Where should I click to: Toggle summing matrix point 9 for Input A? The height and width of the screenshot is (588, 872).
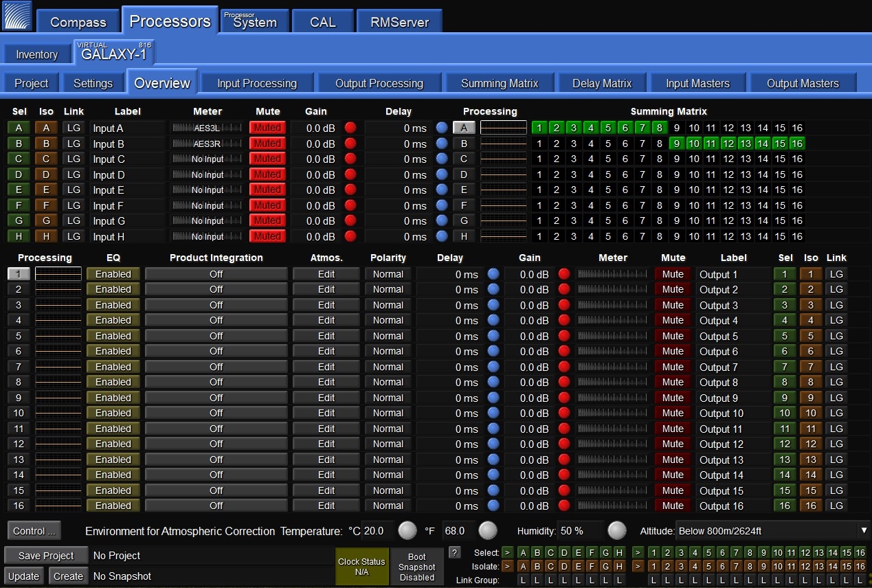click(x=677, y=128)
